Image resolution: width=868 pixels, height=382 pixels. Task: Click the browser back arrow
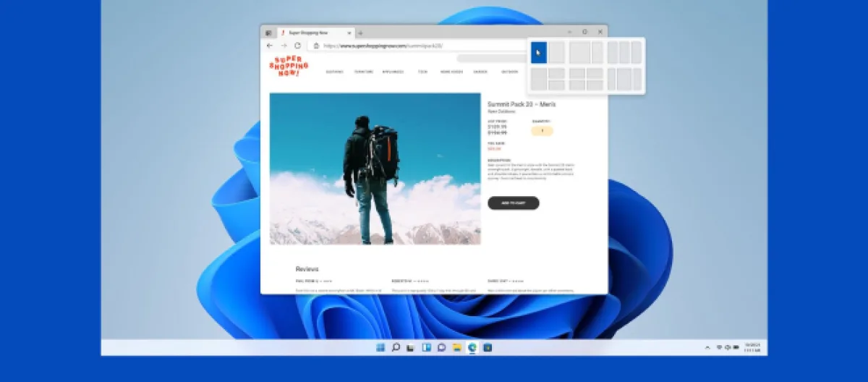[270, 46]
